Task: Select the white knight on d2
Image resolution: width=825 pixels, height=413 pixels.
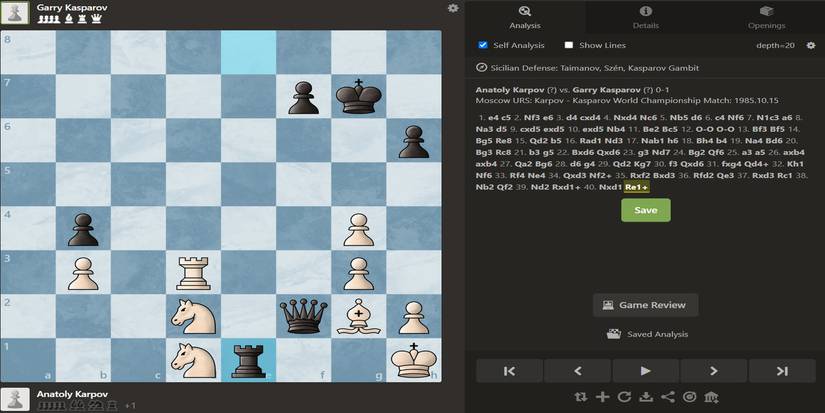Action: (193, 316)
